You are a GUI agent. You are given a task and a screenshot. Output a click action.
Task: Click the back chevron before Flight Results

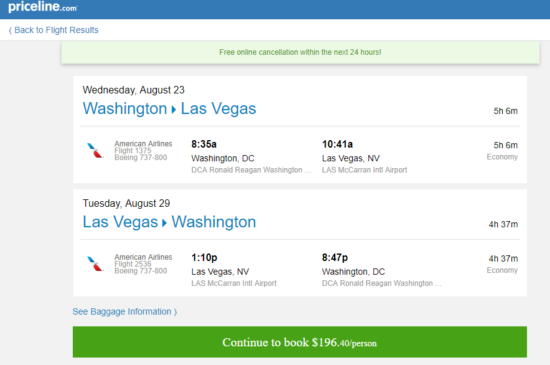[10, 31]
